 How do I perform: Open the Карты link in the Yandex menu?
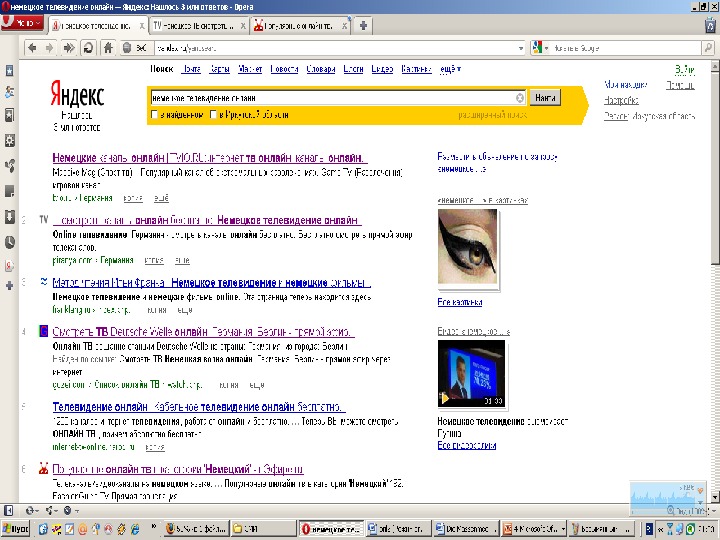[x=219, y=69]
